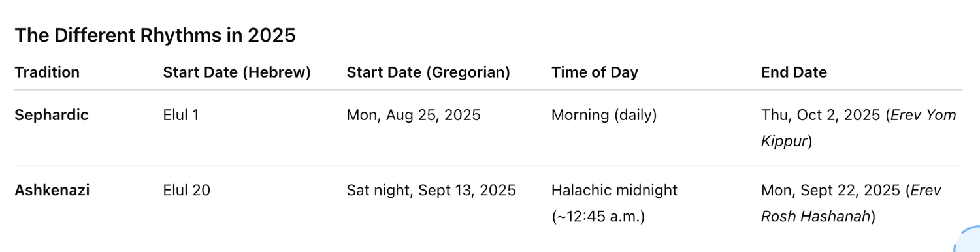
Task: Click the Elul 20 cell
Action: [x=186, y=191]
